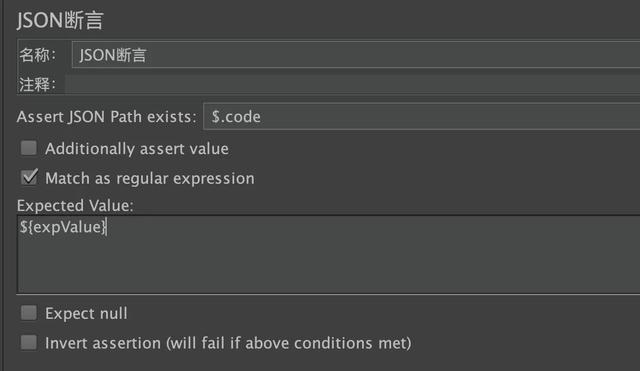Image resolution: width=640 pixels, height=371 pixels.
Task: Click the Expect null label text
Action: 86,313
